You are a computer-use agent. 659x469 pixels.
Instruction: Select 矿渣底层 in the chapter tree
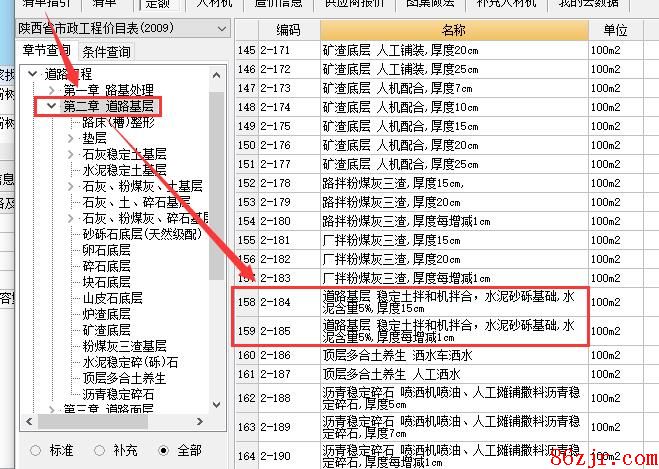(x=106, y=330)
